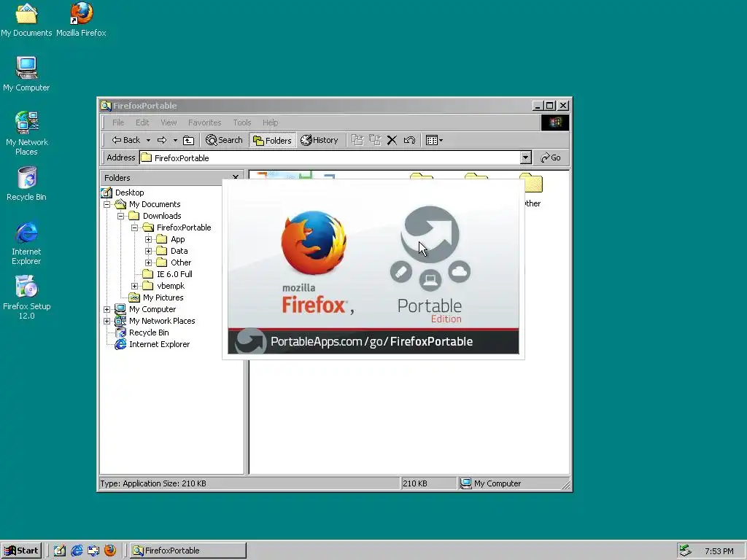
Task: Collapse My Documents tree node
Action: pos(107,204)
